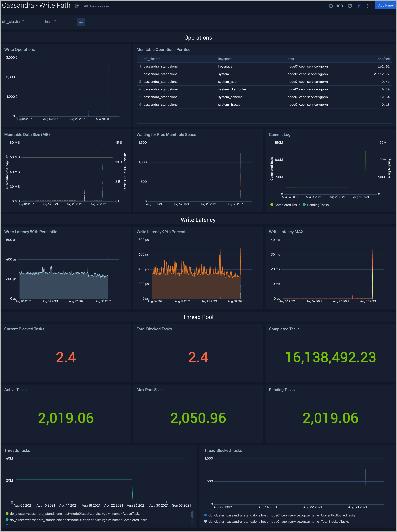
Task: Click the All changes saved label
Action: [97, 6]
